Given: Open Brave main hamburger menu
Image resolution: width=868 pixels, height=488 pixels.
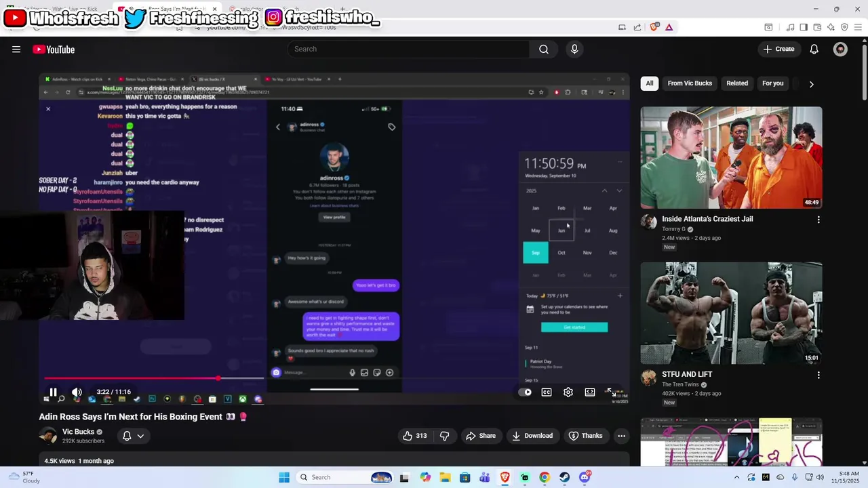Looking at the screenshot, I should click(x=859, y=27).
